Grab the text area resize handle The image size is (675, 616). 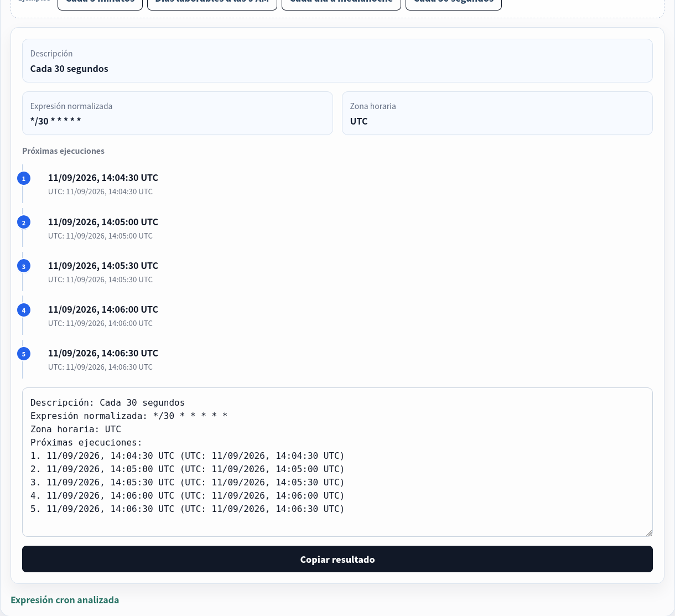(x=649, y=533)
